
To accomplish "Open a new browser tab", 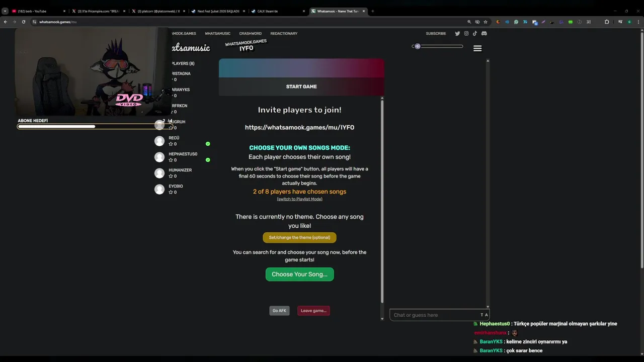I will tap(373, 11).
